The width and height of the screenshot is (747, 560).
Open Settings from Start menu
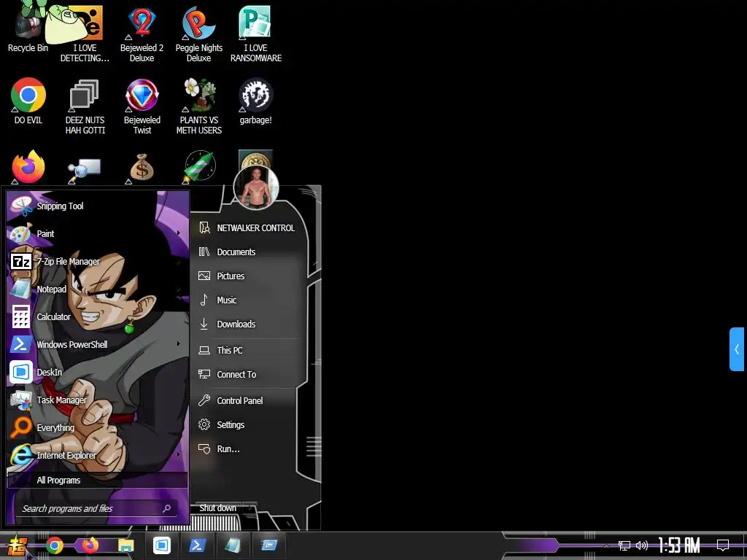point(248,425)
